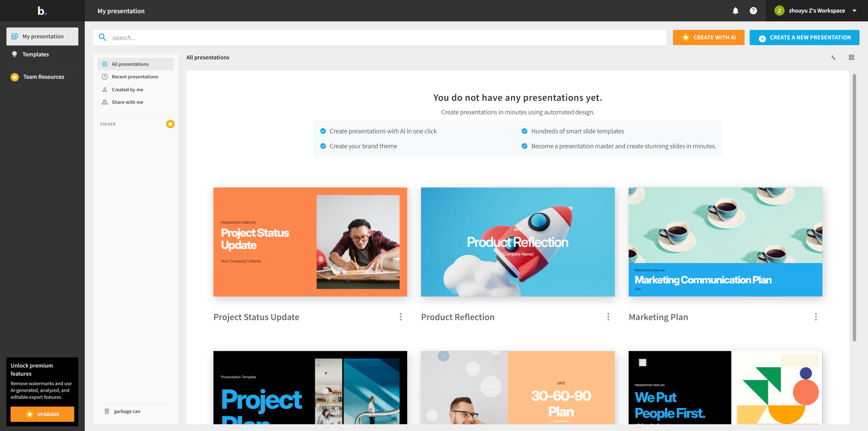Click the Templates lightbulb icon
This screenshot has width=868, height=431.
[14, 54]
